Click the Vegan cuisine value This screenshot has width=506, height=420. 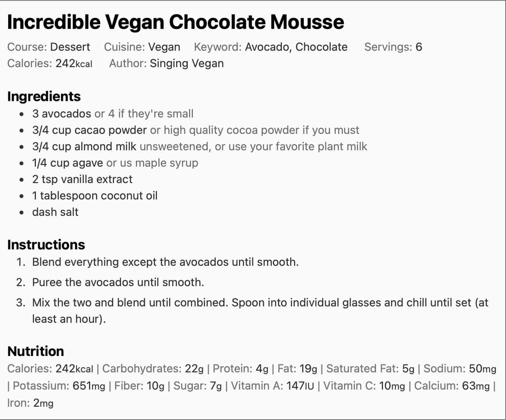(164, 47)
